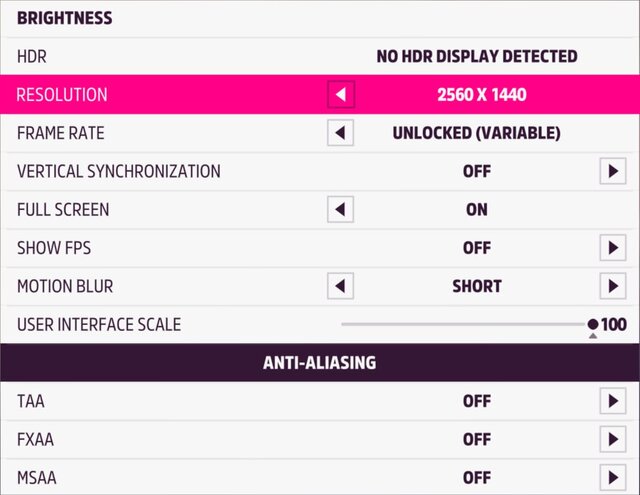The height and width of the screenshot is (495, 640).
Task: Click left arrow beside Full Screen
Action: (341, 210)
